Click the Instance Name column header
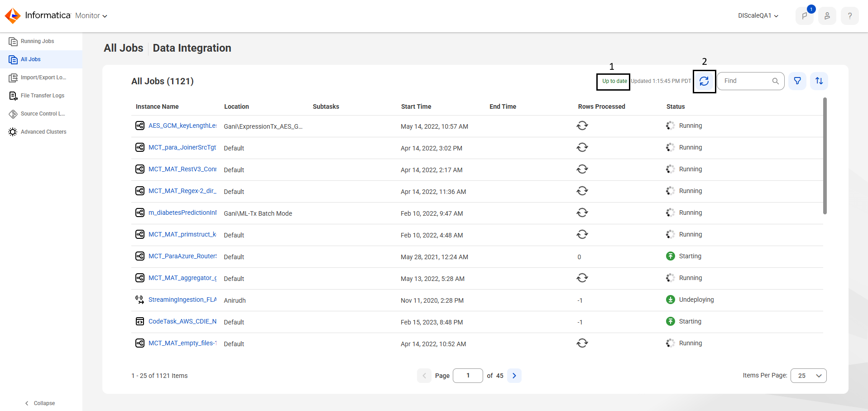 coord(157,106)
